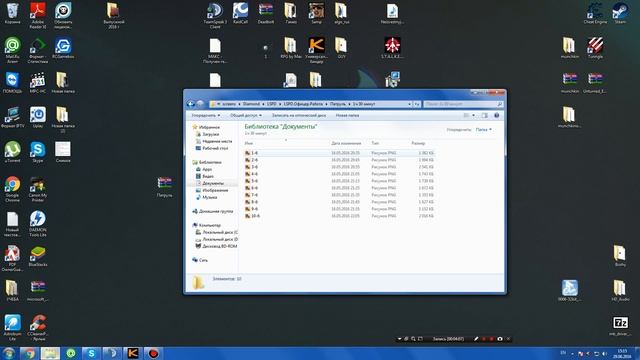Select Diamond in the address breadcrumb

pos(251,104)
